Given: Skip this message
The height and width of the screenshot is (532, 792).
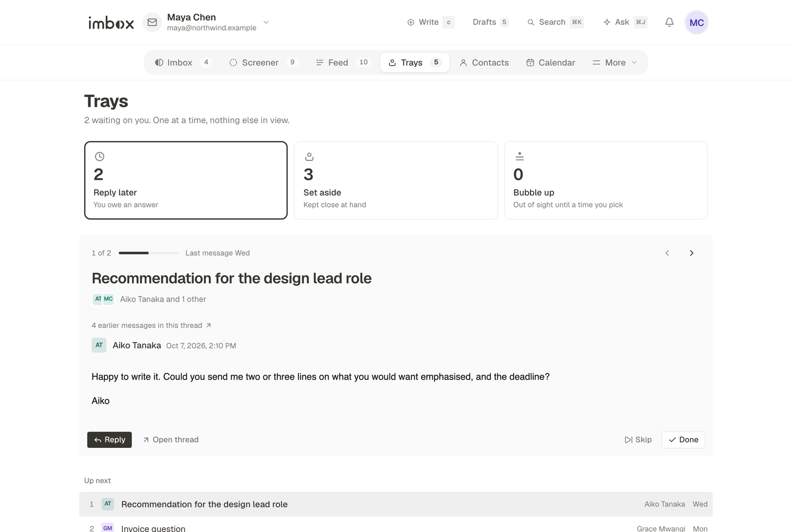Looking at the screenshot, I should coord(638,439).
